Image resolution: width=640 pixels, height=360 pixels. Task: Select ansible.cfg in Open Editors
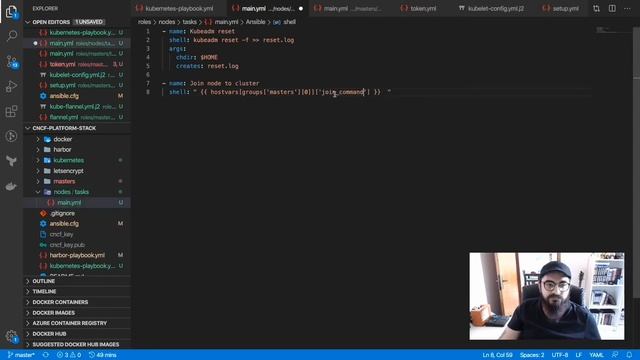pos(77,96)
